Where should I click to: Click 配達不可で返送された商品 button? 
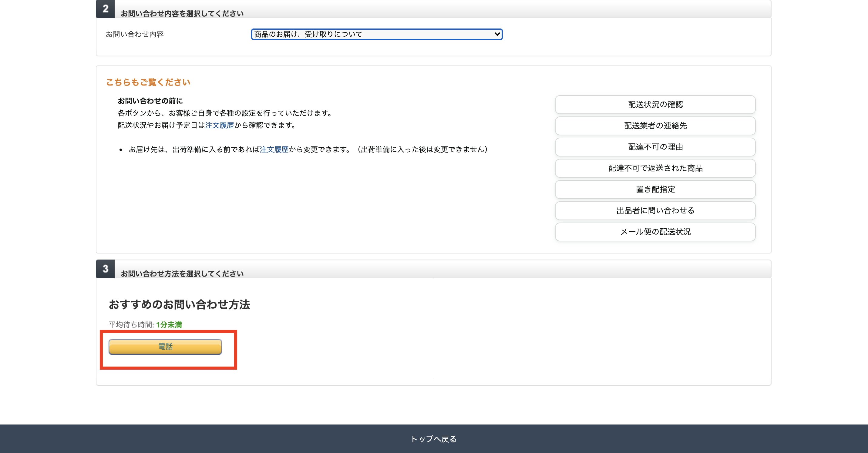[655, 168]
